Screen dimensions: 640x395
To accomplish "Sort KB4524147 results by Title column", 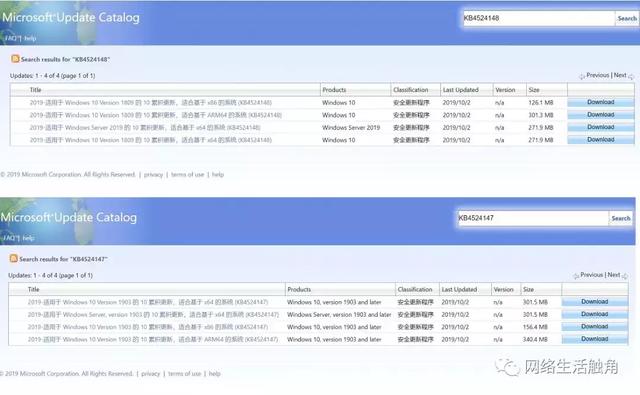I will [33, 289].
